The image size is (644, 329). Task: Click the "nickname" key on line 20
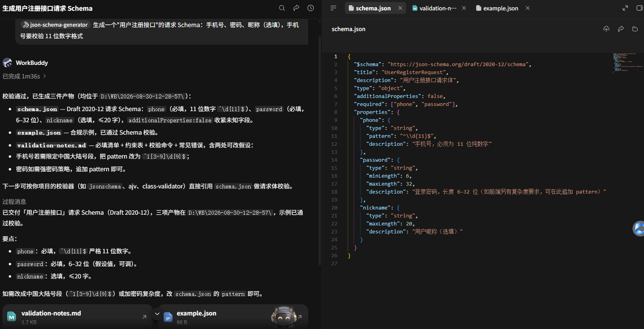tap(375, 208)
